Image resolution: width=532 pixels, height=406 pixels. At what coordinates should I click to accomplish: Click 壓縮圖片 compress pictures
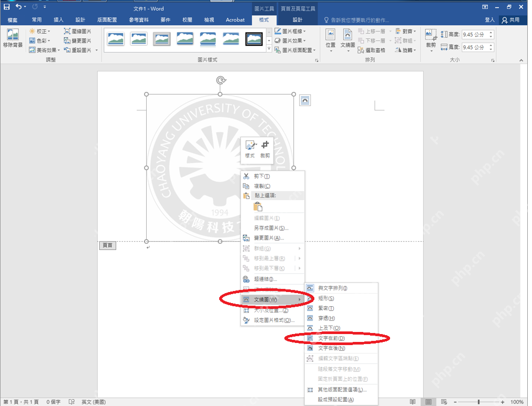point(78,31)
